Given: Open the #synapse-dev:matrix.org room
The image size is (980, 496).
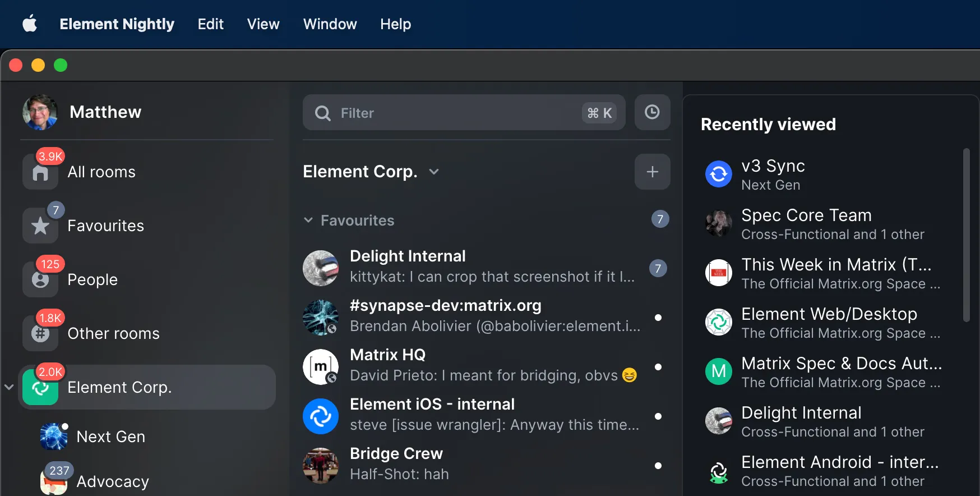Looking at the screenshot, I should point(486,318).
